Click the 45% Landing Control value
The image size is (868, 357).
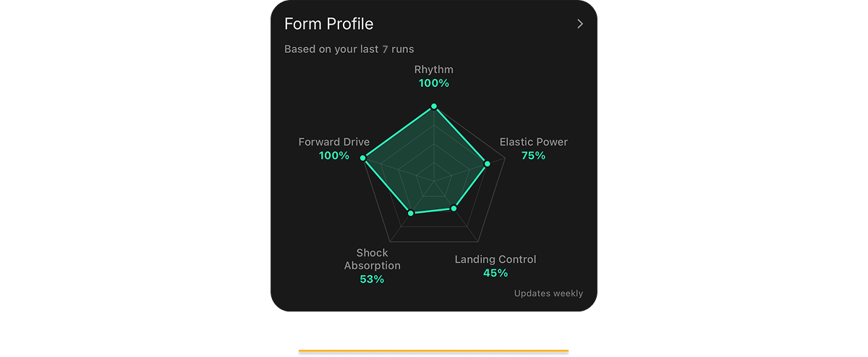point(495,273)
